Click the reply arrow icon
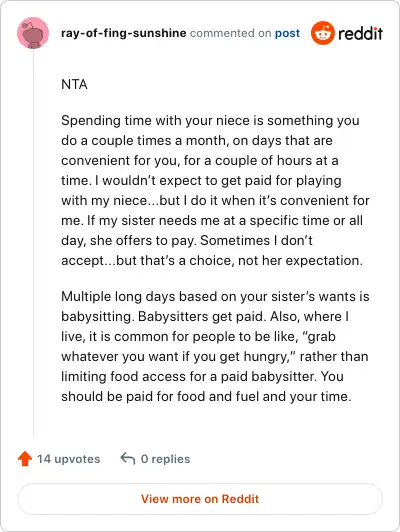 tap(128, 458)
